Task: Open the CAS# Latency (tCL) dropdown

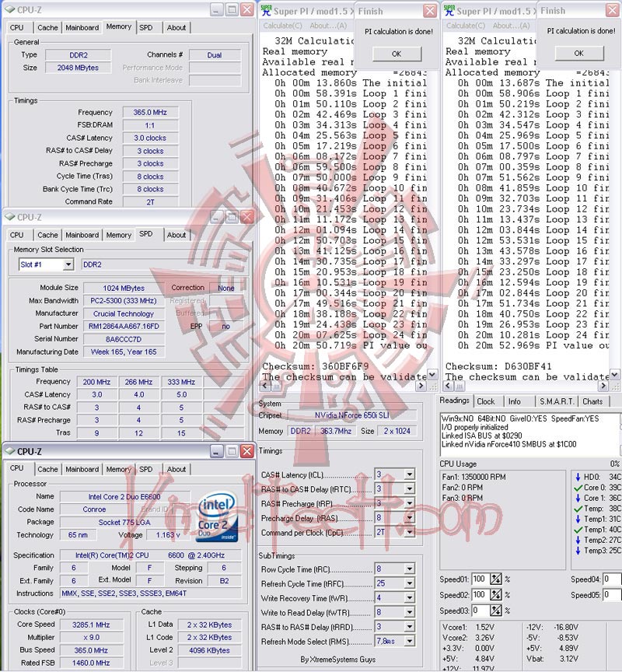Action: (x=410, y=474)
